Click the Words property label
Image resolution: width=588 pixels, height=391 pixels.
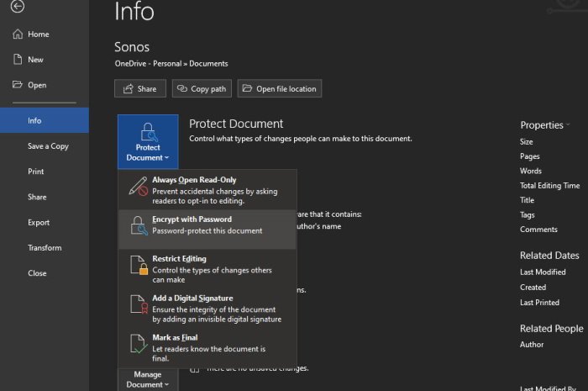click(x=531, y=171)
